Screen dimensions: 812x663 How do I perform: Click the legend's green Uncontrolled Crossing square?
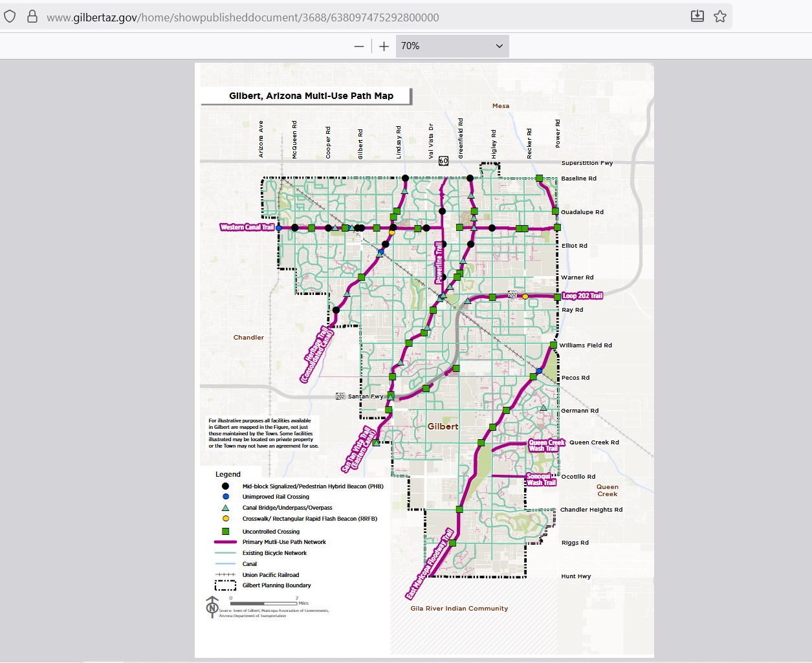click(x=226, y=531)
